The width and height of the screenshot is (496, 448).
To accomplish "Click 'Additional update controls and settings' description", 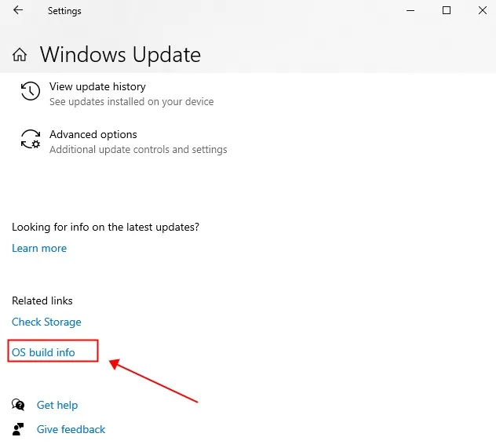I will (x=138, y=149).
